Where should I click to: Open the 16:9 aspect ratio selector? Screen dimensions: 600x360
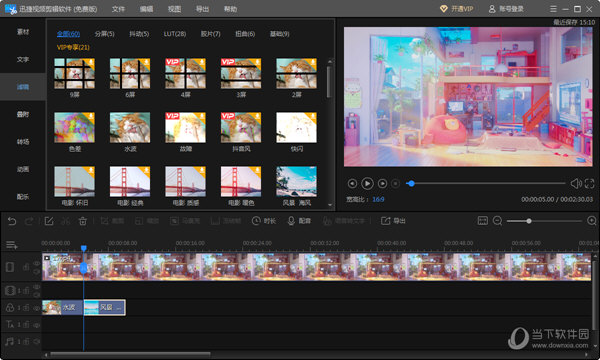pos(378,199)
